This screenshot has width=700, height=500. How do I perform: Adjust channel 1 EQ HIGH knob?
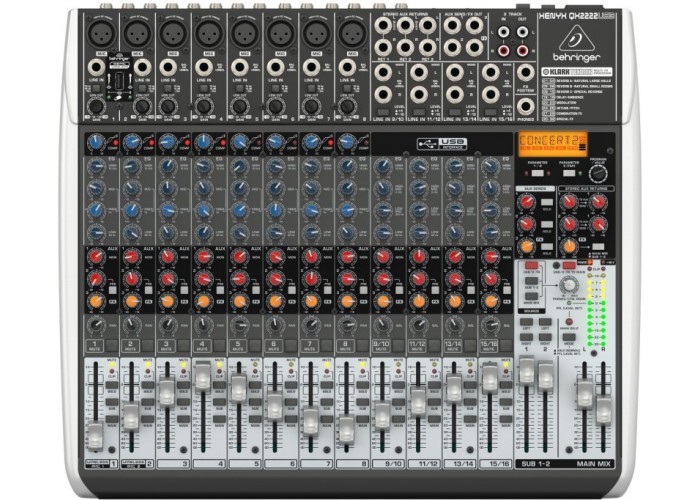click(x=96, y=167)
